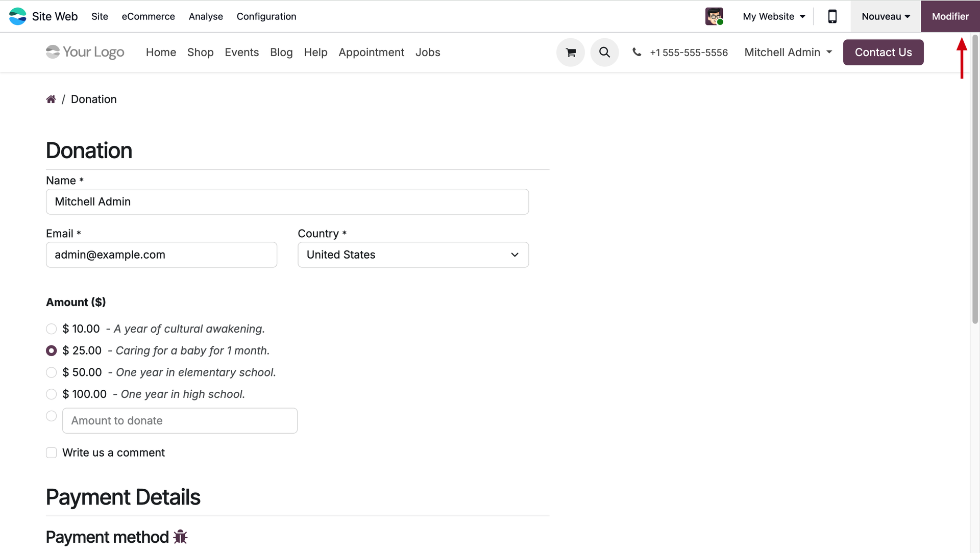Click the home breadcrumb icon
Screen dimensions: 980x553
[51, 99]
